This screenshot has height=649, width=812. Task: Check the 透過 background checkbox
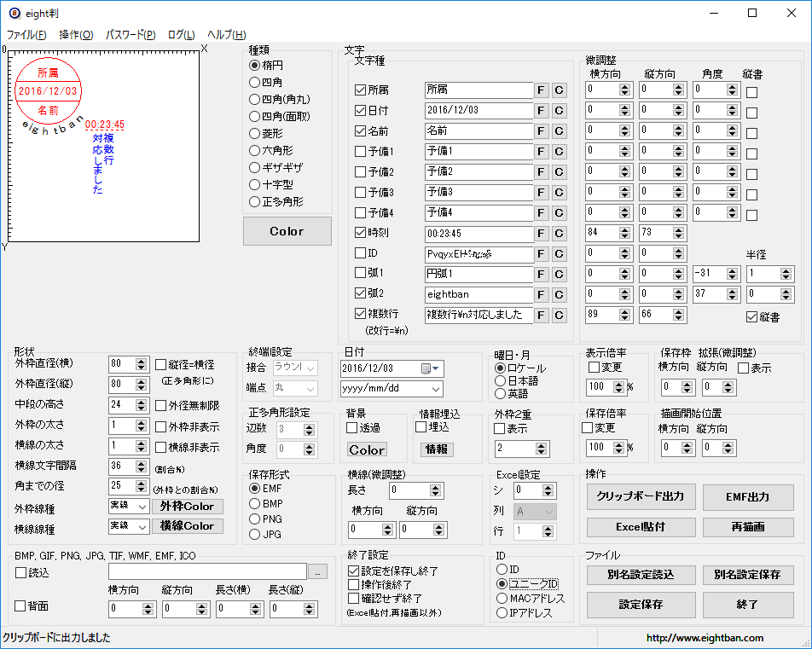351,428
